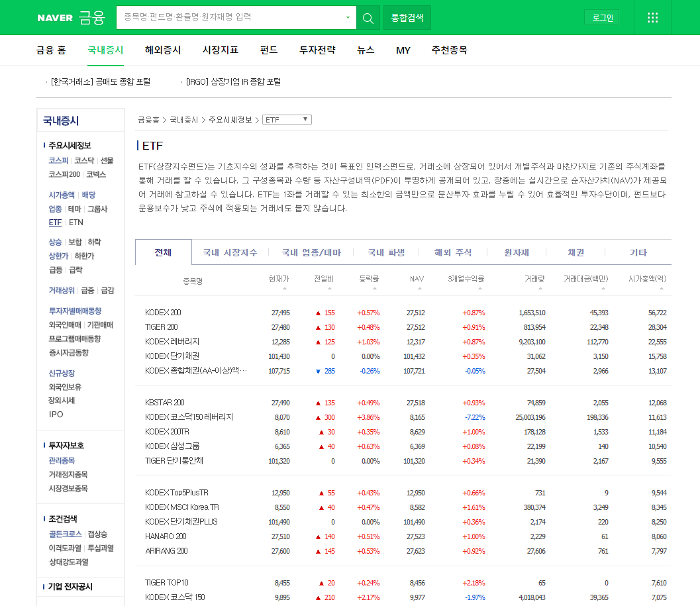This screenshot has height=606, width=700.
Task: Open 거래상위 in the sidebar
Action: [62, 290]
